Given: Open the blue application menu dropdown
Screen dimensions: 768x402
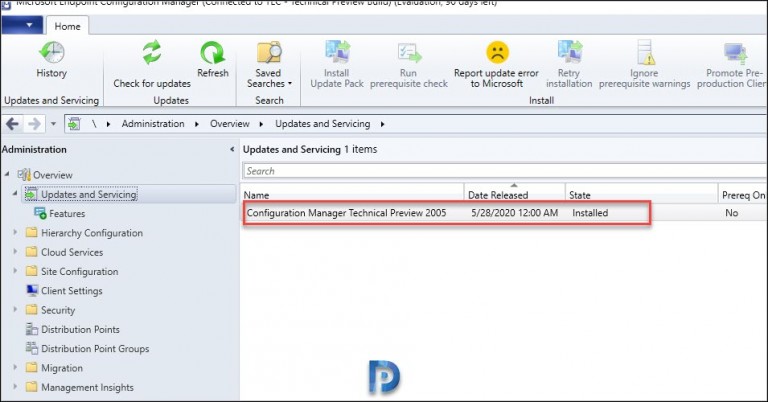Looking at the screenshot, I should pyautogui.click(x=23, y=24).
